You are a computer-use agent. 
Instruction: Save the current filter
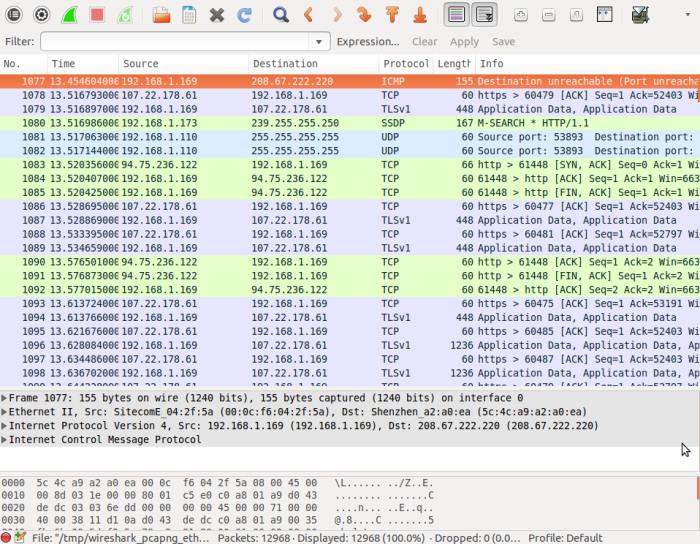503,42
